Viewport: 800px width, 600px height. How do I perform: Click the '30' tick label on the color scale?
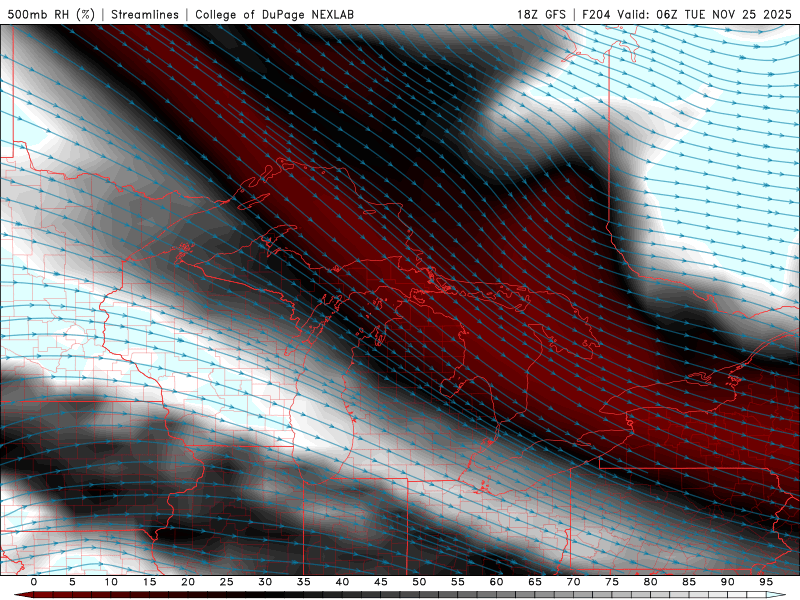coord(265,582)
